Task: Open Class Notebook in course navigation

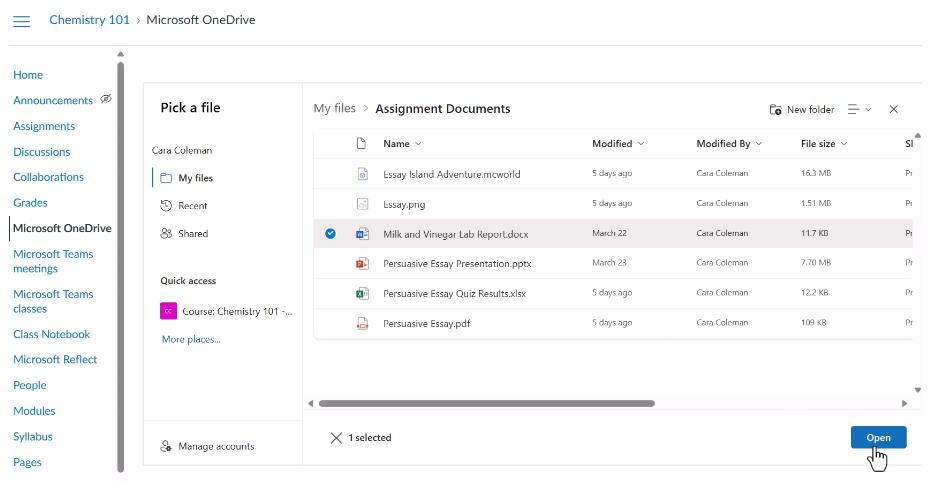Action: point(52,334)
